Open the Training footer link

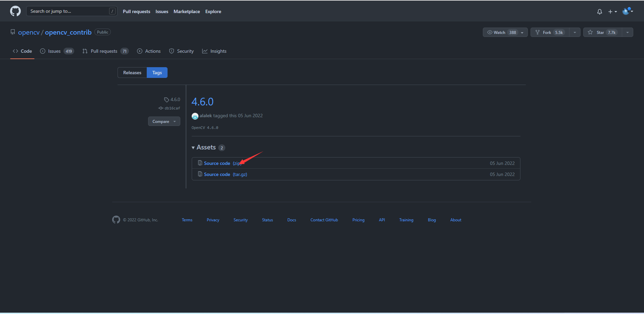[406, 220]
